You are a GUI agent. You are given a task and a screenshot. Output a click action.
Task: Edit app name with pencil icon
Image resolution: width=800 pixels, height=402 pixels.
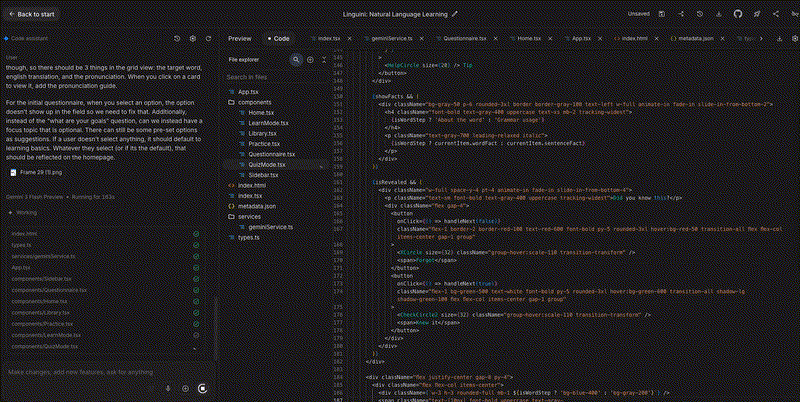tap(455, 15)
